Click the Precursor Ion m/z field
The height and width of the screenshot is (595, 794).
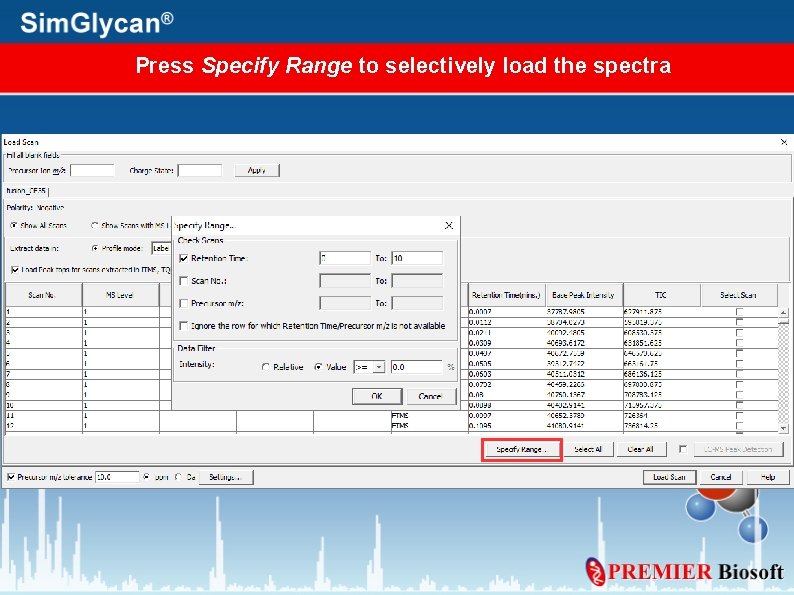coord(93,171)
